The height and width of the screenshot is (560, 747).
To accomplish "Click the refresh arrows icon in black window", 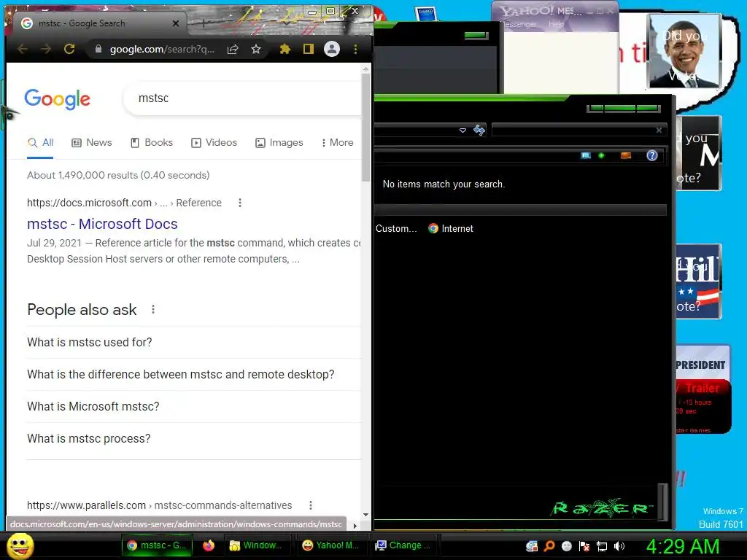I will click(x=479, y=130).
